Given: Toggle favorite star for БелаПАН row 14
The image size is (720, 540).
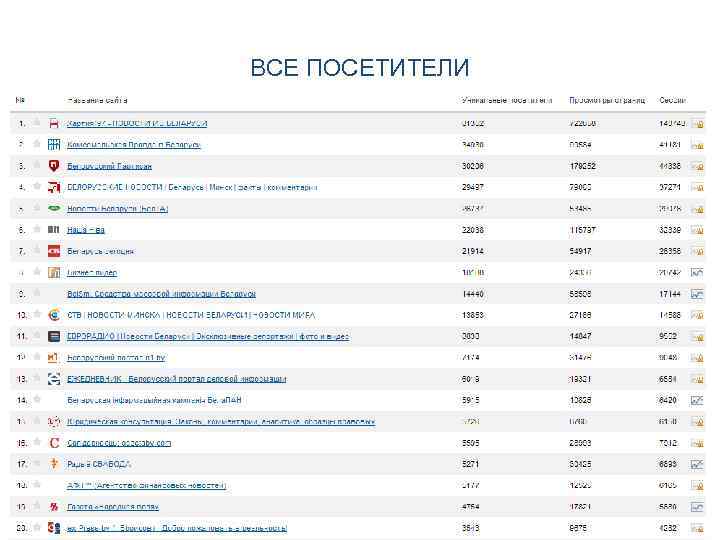Looking at the screenshot, I should click(37, 399).
